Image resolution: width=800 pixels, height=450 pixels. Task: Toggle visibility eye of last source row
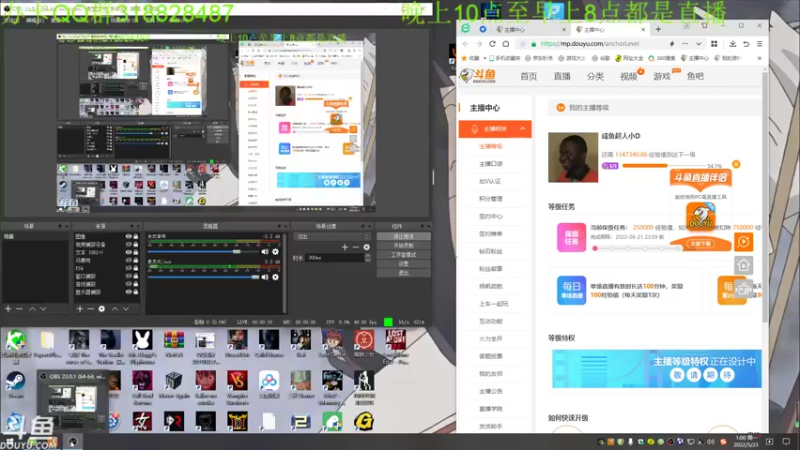[129, 292]
